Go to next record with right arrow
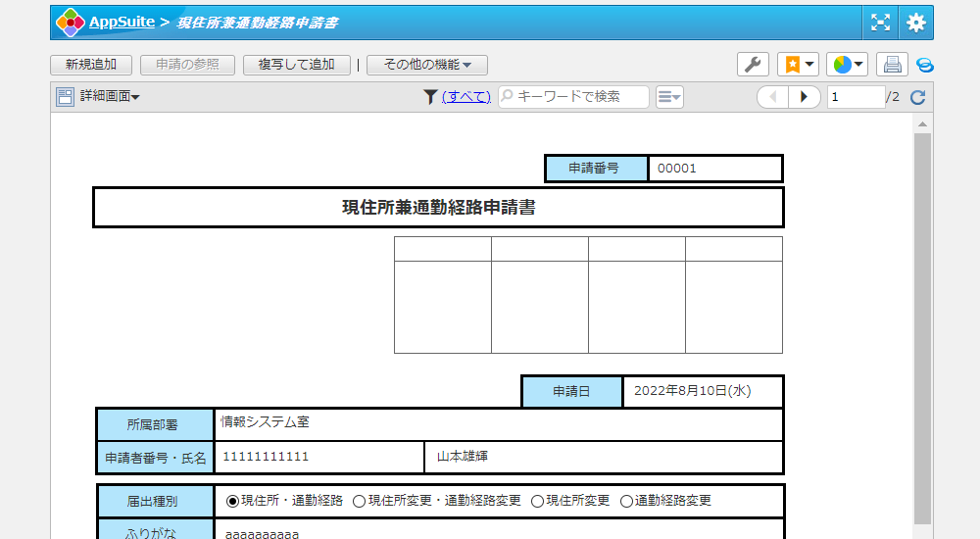This screenshot has height=539, width=980. click(805, 97)
